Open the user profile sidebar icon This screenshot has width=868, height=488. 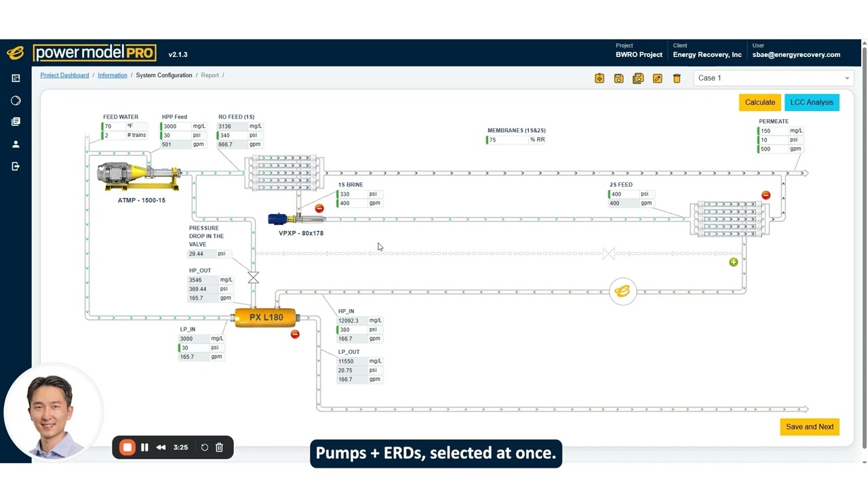coord(16,144)
